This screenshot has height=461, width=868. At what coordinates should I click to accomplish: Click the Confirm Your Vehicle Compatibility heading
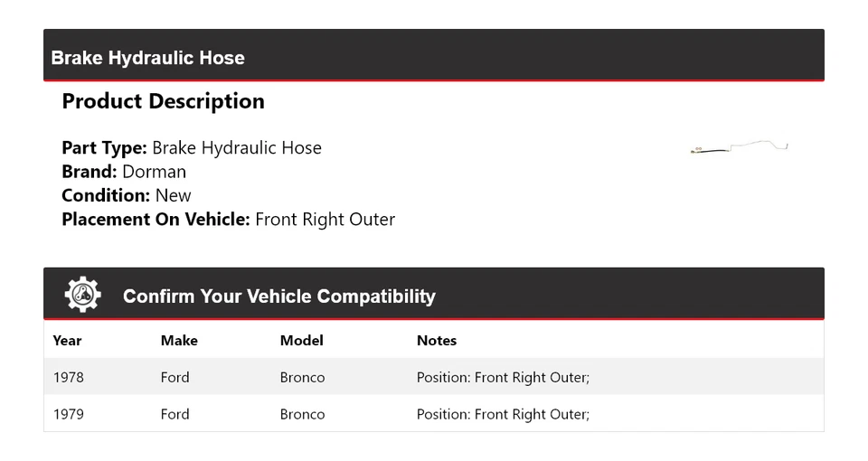pos(278,296)
